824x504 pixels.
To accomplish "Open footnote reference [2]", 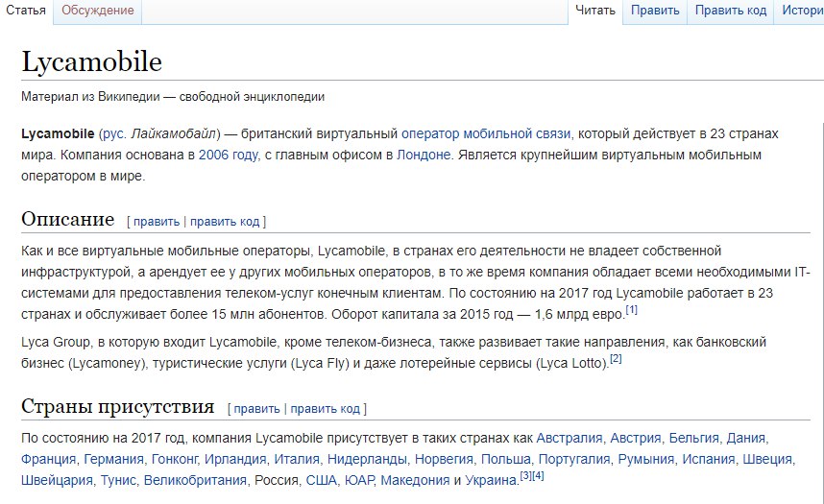I will pyautogui.click(x=616, y=359).
